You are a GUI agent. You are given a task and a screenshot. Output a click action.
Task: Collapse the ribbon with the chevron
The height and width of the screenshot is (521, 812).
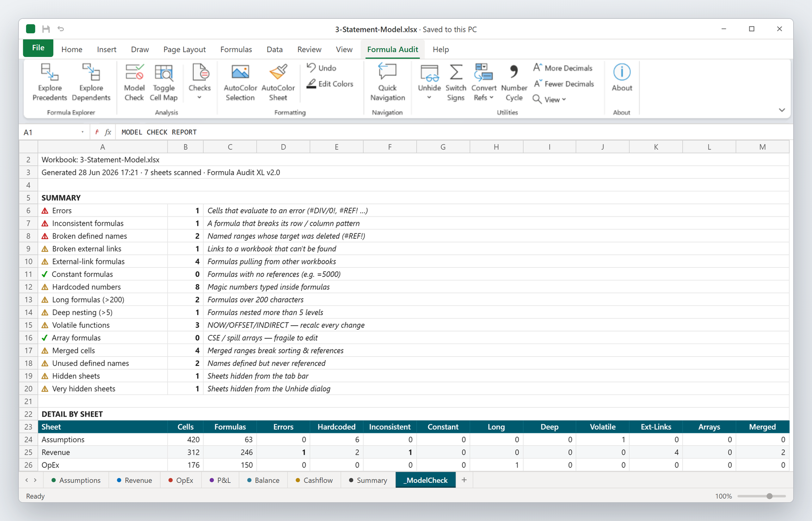[x=782, y=110]
